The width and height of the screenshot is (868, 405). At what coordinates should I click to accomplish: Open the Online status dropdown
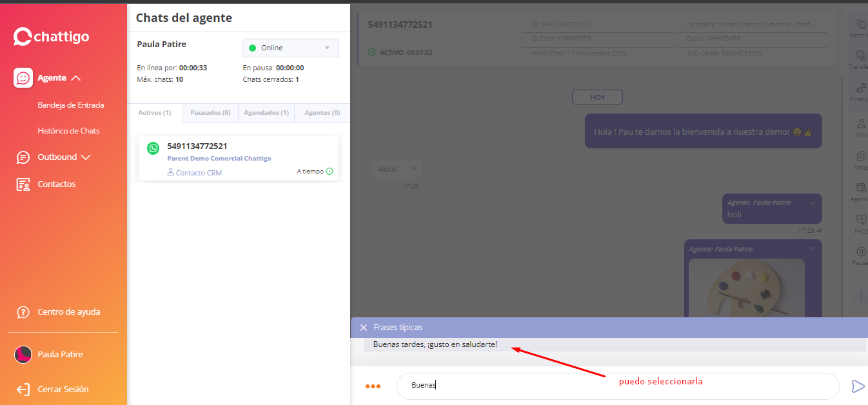coord(290,48)
